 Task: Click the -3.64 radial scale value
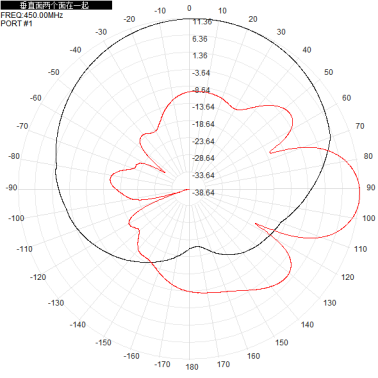pyautogui.click(x=201, y=73)
